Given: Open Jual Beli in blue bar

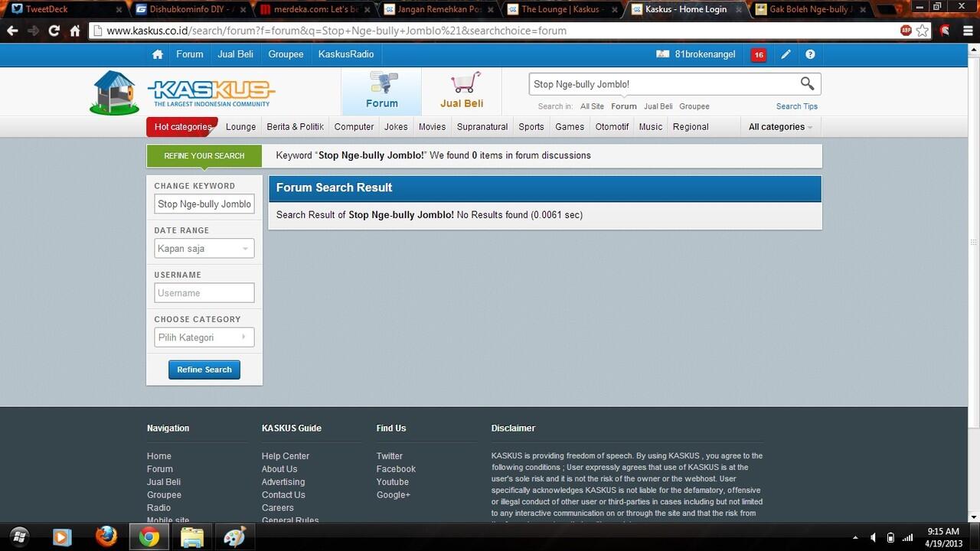Looking at the screenshot, I should pyautogui.click(x=236, y=54).
